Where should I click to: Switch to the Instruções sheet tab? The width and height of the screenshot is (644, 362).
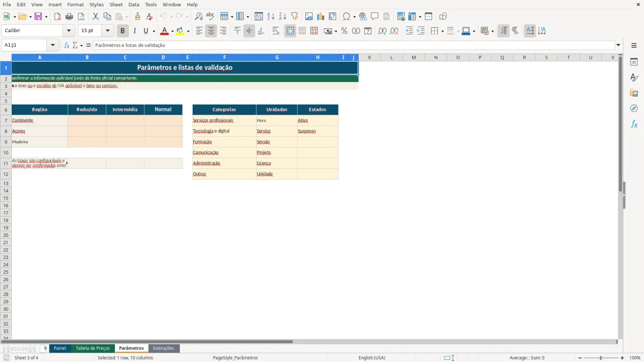click(x=164, y=349)
